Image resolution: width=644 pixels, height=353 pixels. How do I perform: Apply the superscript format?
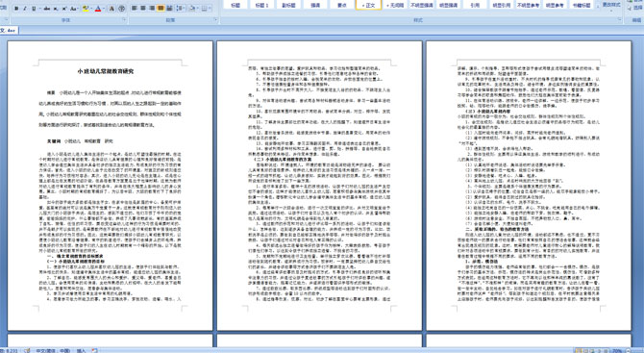tap(64, 9)
